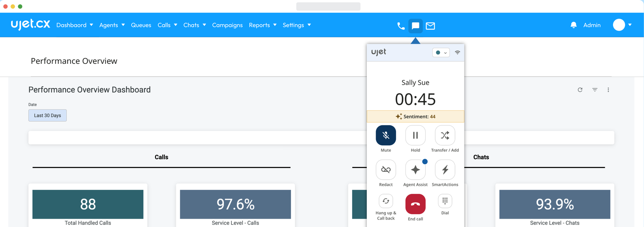Image resolution: width=644 pixels, height=227 pixels.
Task: Open the user avatar dropdown arrow
Action: (630, 25)
